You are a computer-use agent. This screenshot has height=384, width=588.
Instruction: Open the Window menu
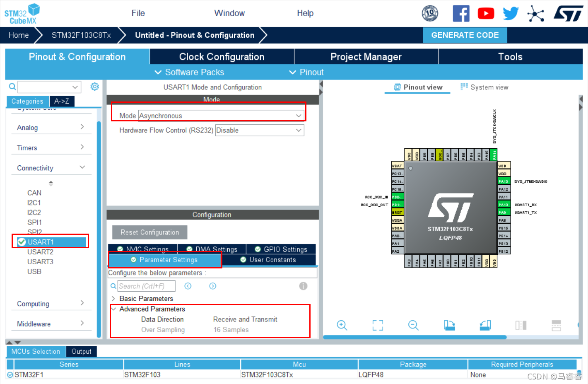[229, 13]
